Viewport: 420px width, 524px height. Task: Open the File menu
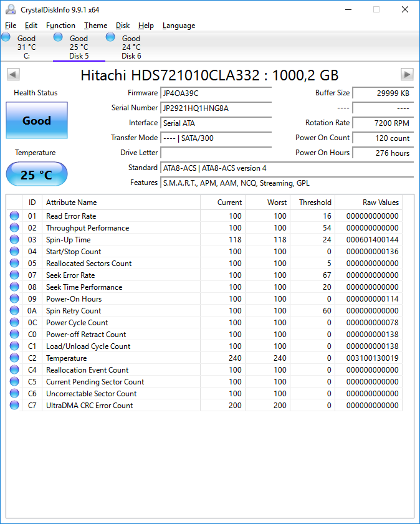point(11,26)
